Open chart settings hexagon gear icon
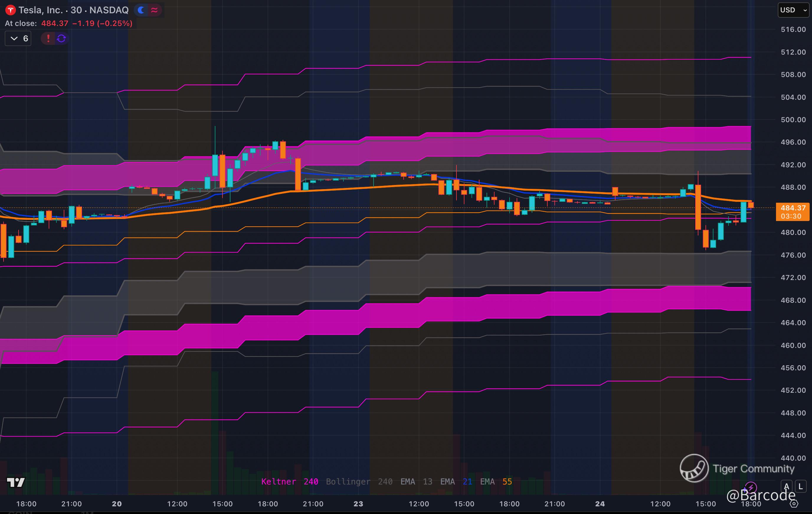Image resolution: width=812 pixels, height=514 pixels. click(794, 504)
